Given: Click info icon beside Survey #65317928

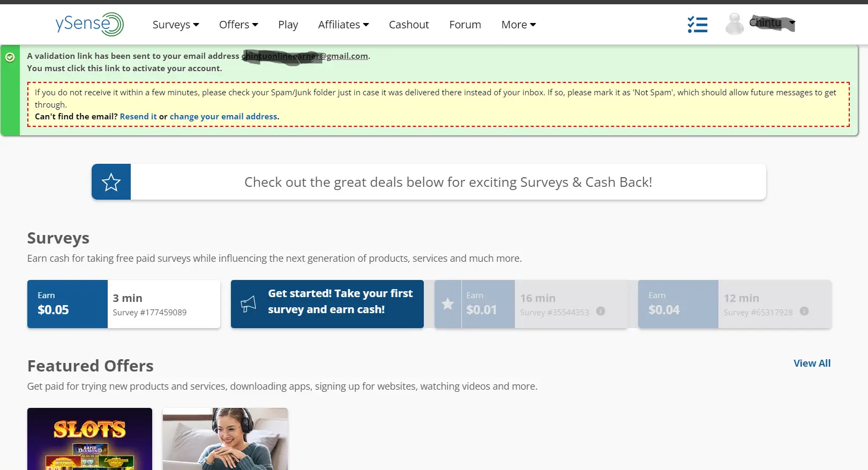Looking at the screenshot, I should pos(804,311).
